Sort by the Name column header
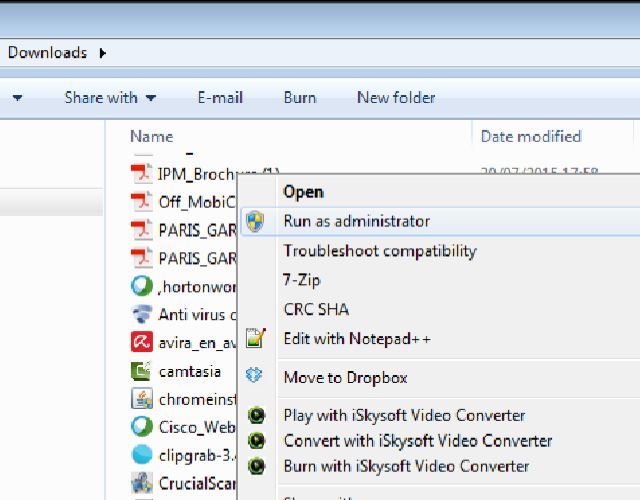Image resolution: width=640 pixels, height=500 pixels. click(x=151, y=136)
